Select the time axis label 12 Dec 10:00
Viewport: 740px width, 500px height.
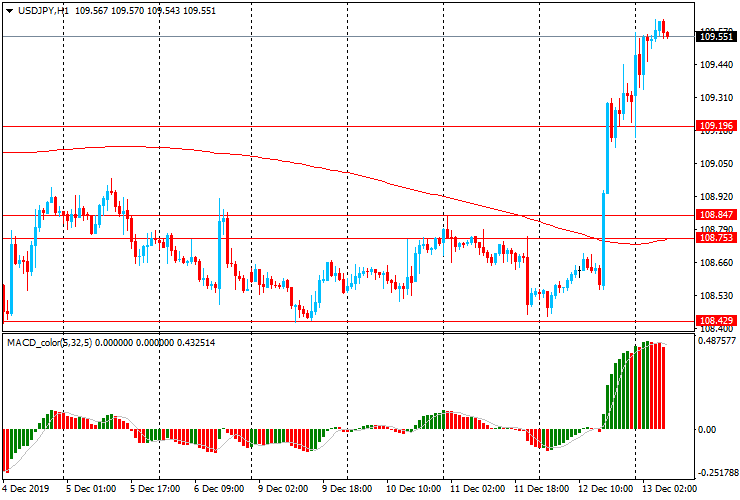coord(605,489)
